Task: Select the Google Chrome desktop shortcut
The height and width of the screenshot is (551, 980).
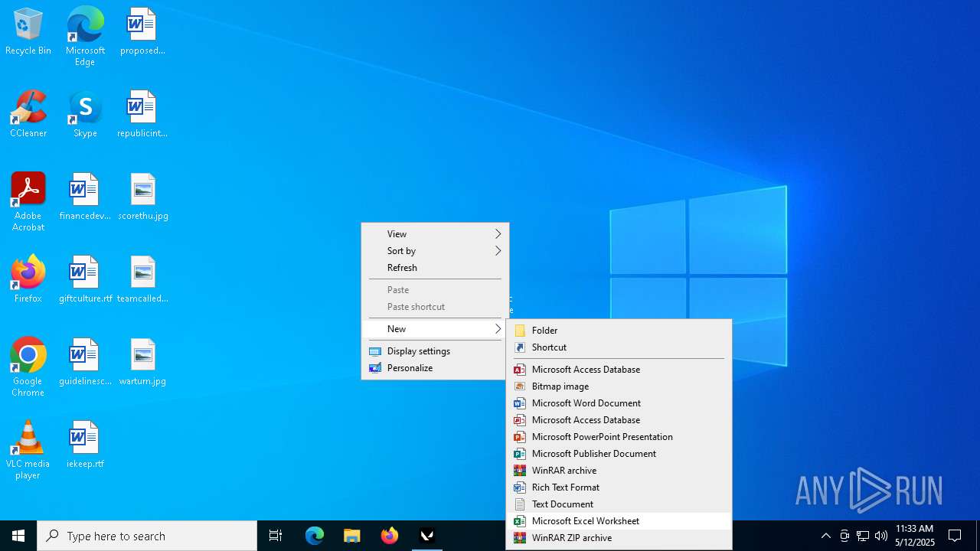Action: 28,367
